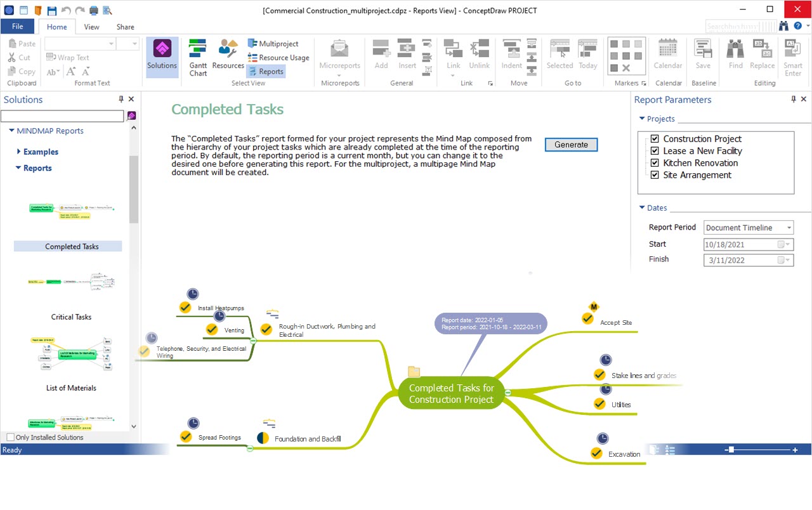
Task: Click the Undo arrow in quick access toolbar
Action: tap(66, 10)
